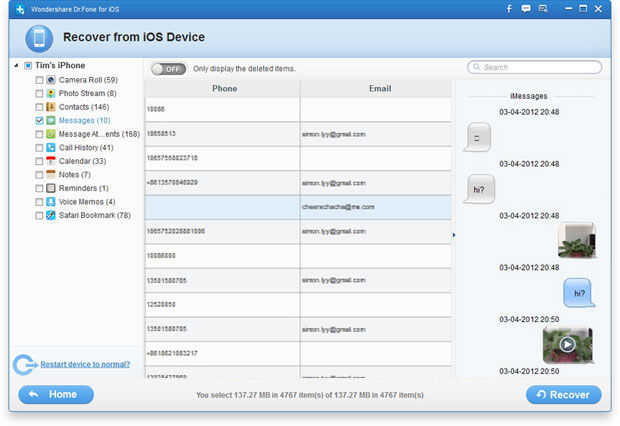Click the restart device circular arrow icon
The height and width of the screenshot is (426, 620).
click(x=25, y=365)
